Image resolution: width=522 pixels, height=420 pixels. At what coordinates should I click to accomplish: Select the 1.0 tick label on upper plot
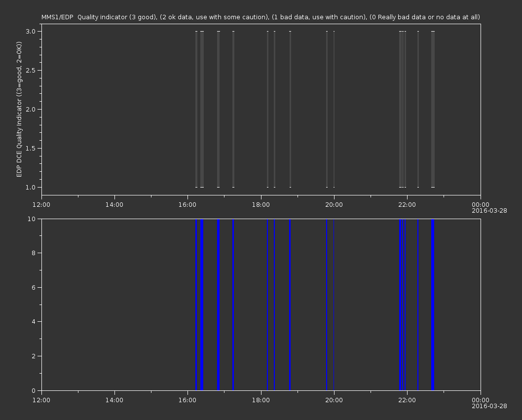(x=31, y=187)
